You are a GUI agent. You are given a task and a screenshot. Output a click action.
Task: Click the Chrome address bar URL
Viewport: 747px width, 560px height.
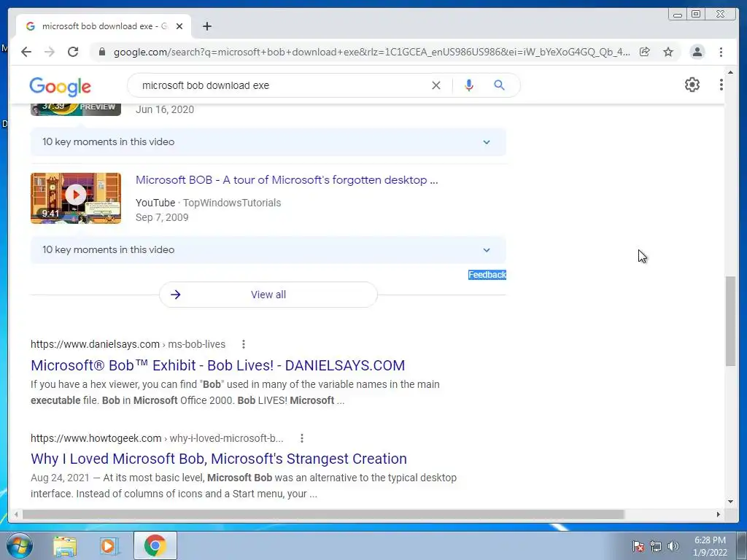pos(371,52)
